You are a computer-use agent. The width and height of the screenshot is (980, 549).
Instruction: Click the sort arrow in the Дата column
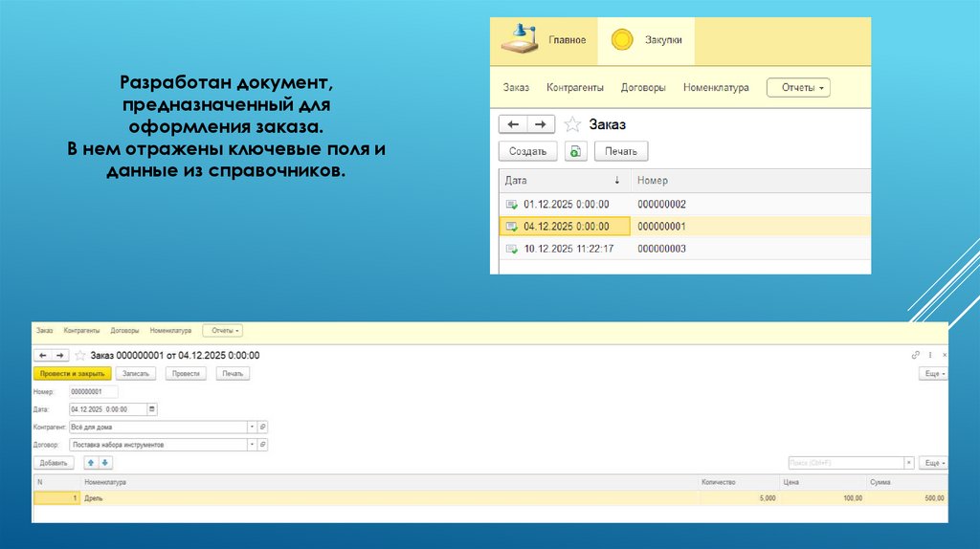(x=617, y=180)
